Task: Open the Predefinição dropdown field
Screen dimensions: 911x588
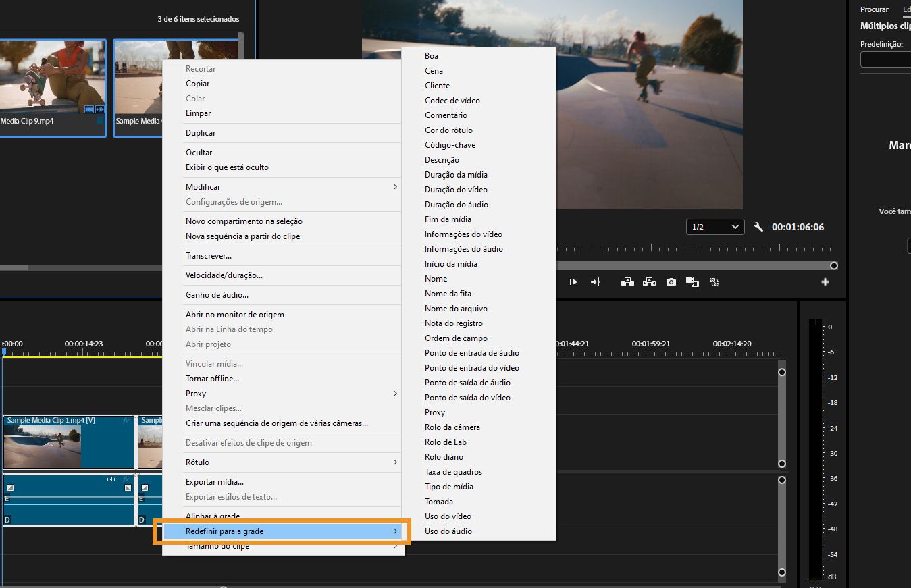Action: coord(885,59)
